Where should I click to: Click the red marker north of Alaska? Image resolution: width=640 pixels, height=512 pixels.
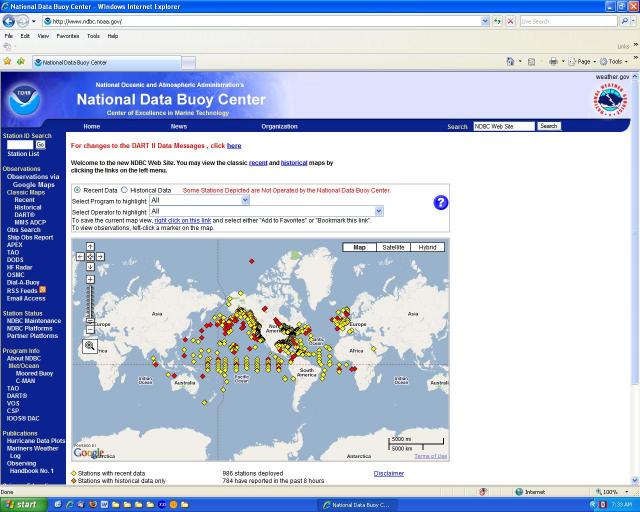point(251,261)
